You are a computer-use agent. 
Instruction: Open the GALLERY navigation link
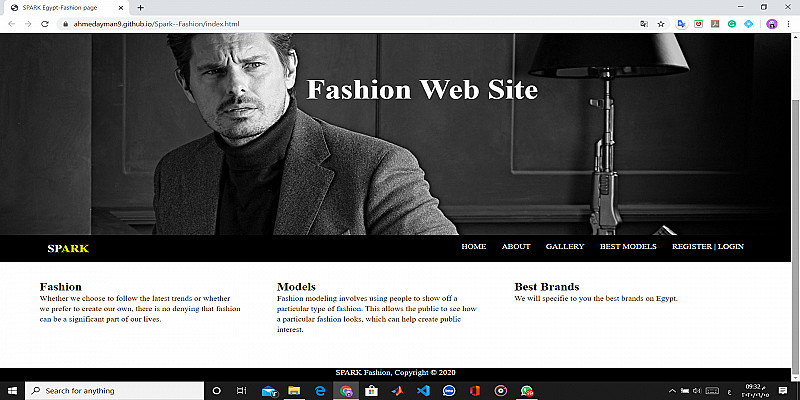565,246
